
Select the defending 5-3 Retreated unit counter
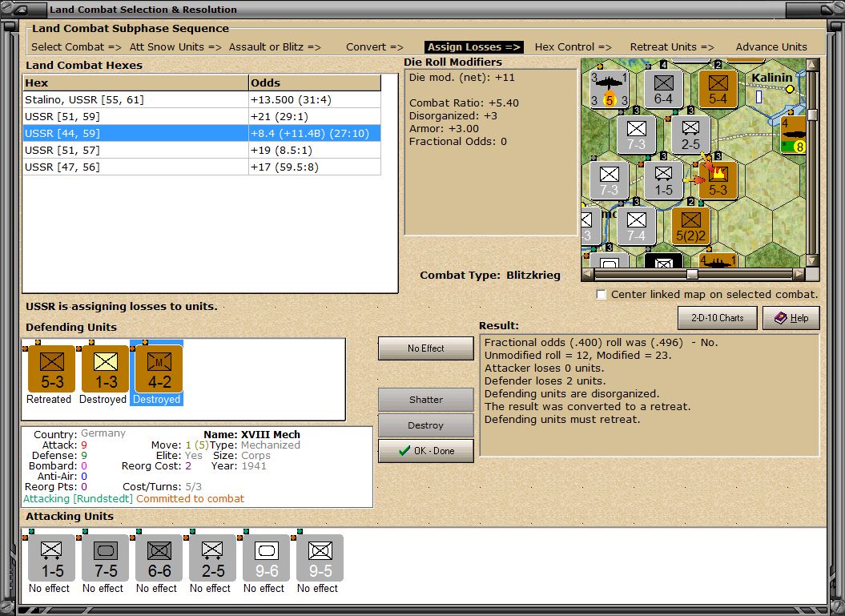(x=51, y=368)
